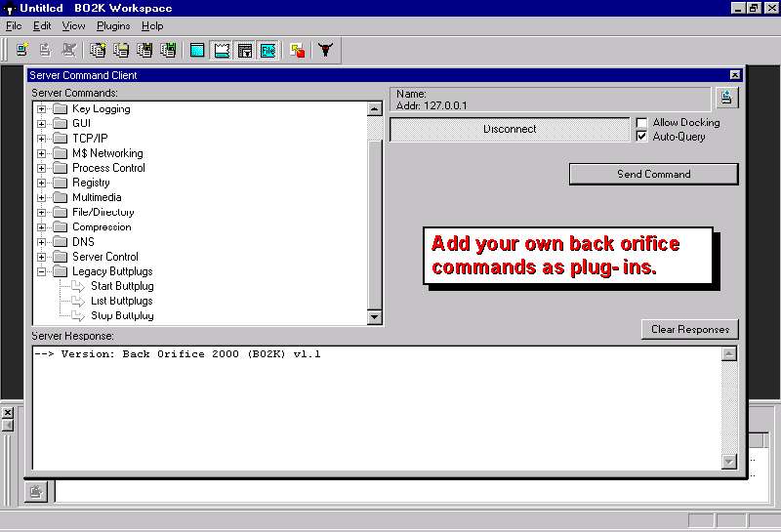The image size is (781, 532).
Task: Click the new server toolbar icon
Action: click(x=21, y=50)
